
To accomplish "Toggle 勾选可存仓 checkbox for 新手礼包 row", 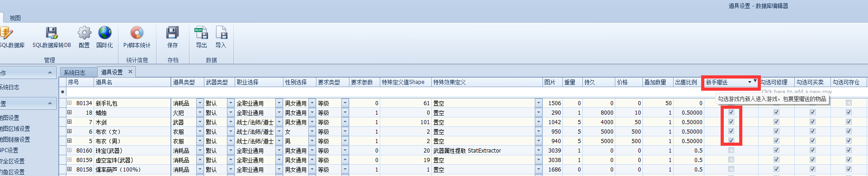I will pos(849,103).
